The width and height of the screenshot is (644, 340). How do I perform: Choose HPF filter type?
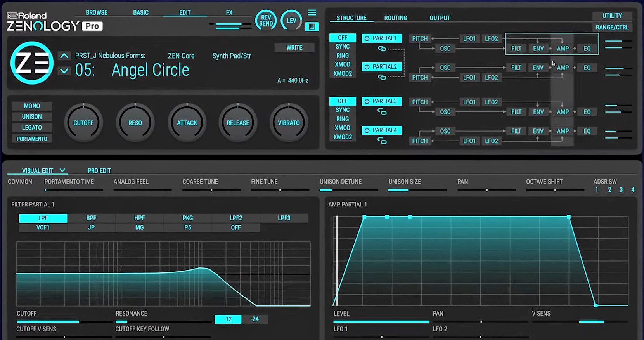[x=139, y=218]
